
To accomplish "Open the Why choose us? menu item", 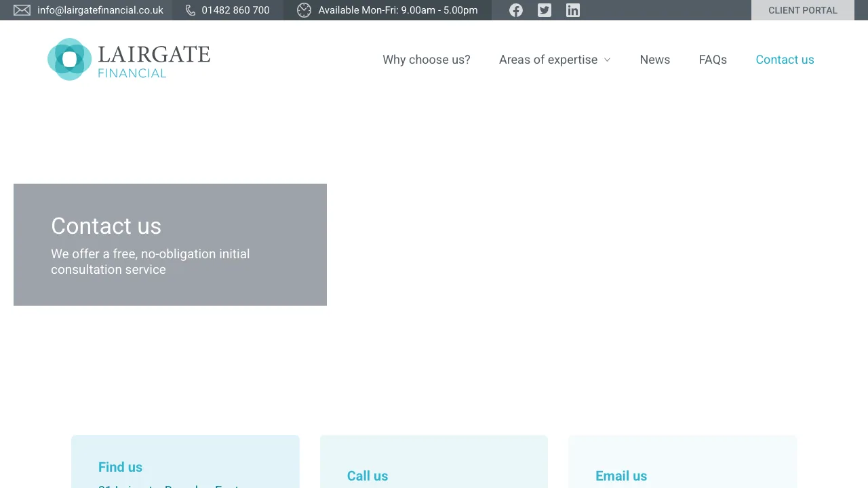I will tap(427, 60).
